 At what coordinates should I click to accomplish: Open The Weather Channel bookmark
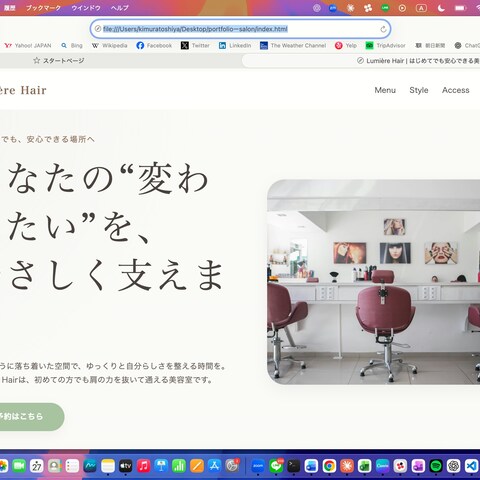pyautogui.click(x=293, y=45)
